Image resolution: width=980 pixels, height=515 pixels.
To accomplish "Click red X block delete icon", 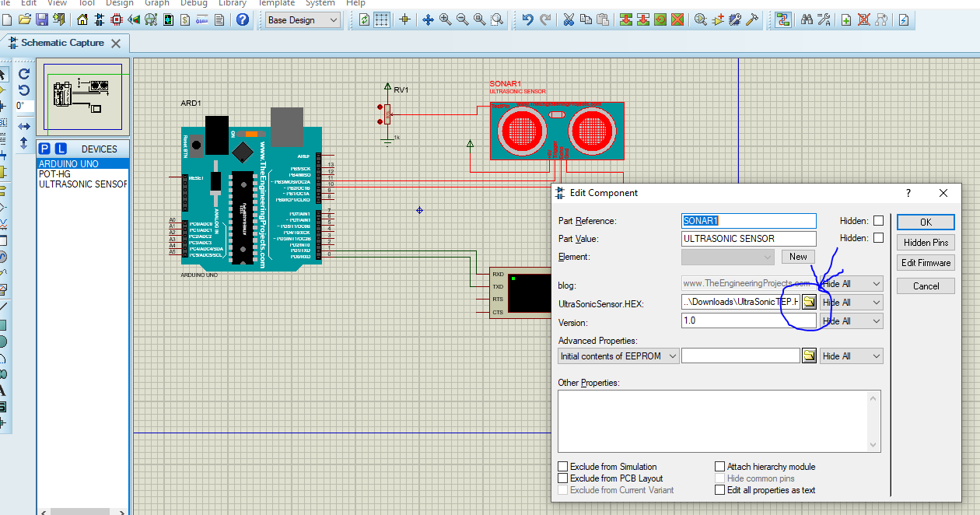I will (x=677, y=19).
